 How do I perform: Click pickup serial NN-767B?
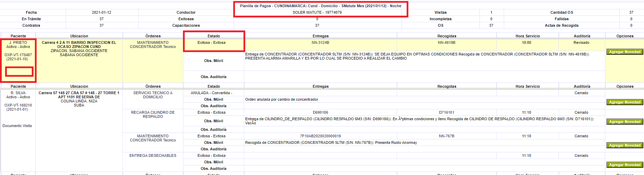click(x=447, y=136)
